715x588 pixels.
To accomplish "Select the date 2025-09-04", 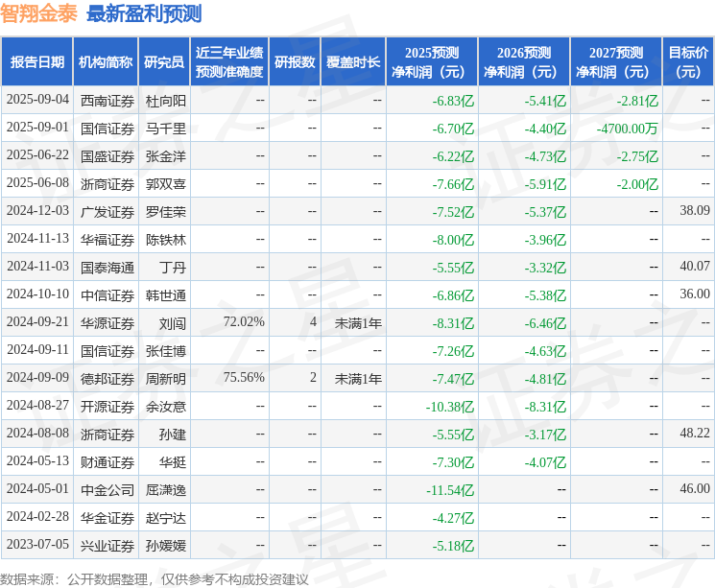I will [37, 100].
